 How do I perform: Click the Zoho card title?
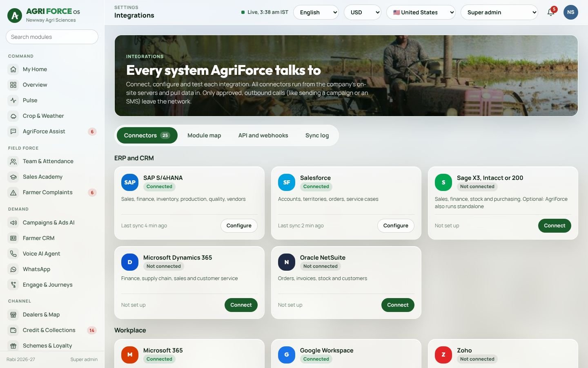(x=464, y=350)
